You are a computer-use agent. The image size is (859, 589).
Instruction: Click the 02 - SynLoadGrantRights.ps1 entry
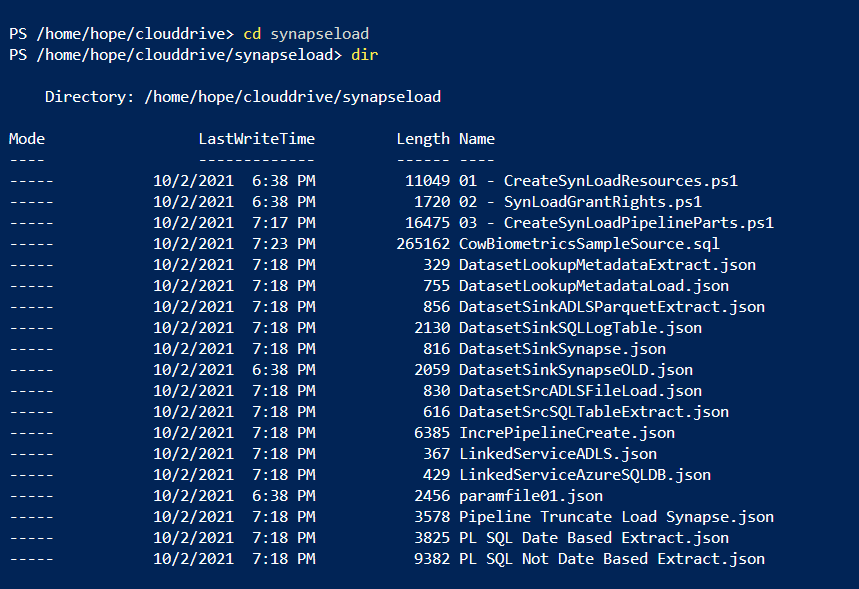(x=580, y=202)
